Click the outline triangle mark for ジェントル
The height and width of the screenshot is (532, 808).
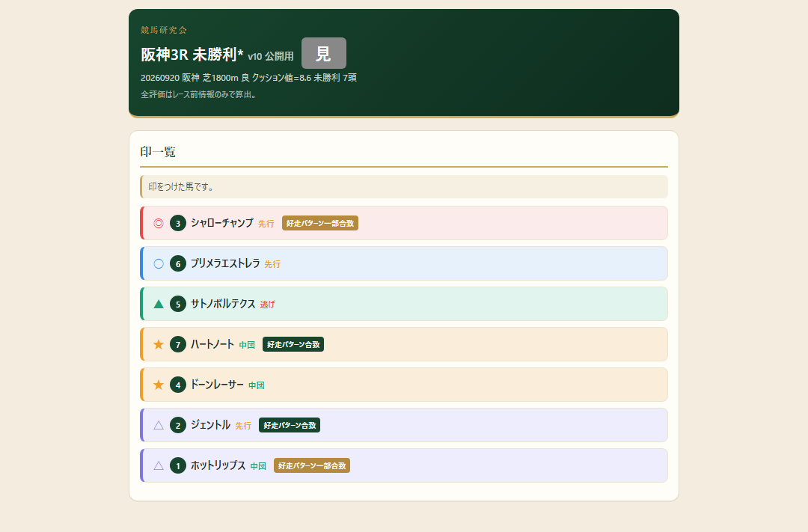coord(159,425)
